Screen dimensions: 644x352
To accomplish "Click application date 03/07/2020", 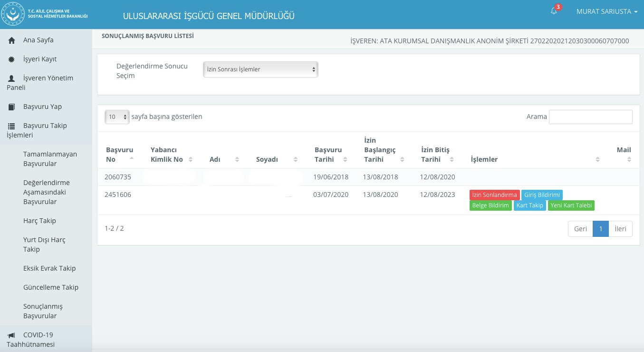I will click(x=331, y=195).
